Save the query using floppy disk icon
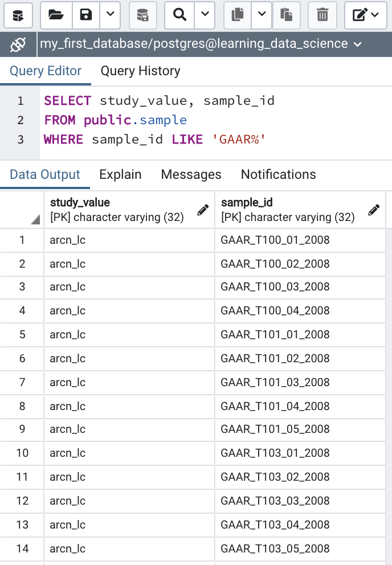This screenshot has width=392, height=565. [86, 15]
